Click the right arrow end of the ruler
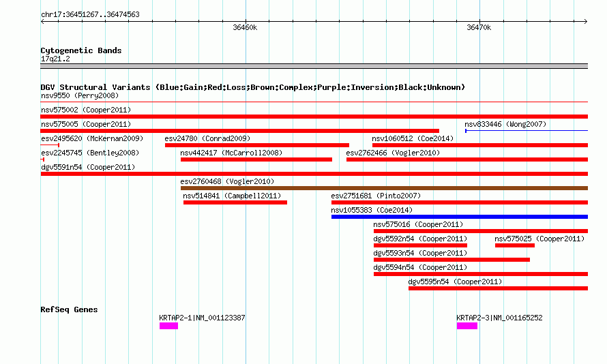 586,21
